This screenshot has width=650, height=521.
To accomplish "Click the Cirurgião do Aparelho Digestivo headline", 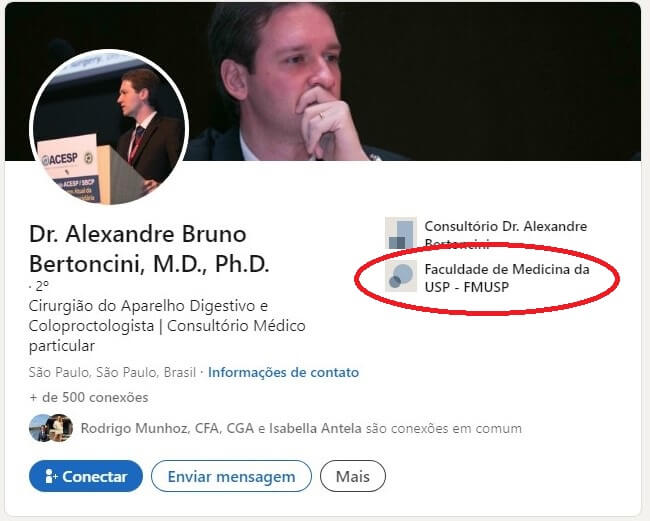I will pyautogui.click(x=167, y=326).
